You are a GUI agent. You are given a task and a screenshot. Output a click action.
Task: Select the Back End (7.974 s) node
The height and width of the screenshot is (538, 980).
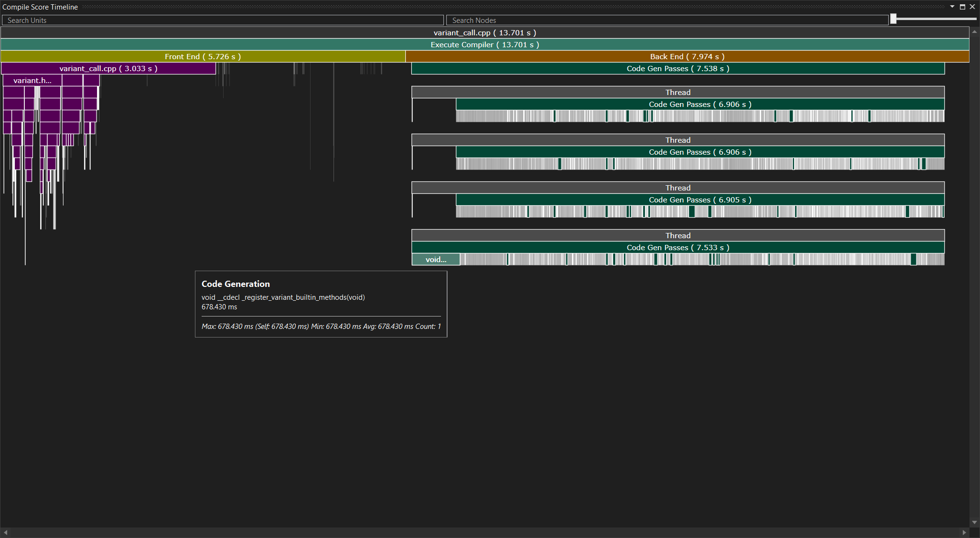pyautogui.click(x=687, y=56)
